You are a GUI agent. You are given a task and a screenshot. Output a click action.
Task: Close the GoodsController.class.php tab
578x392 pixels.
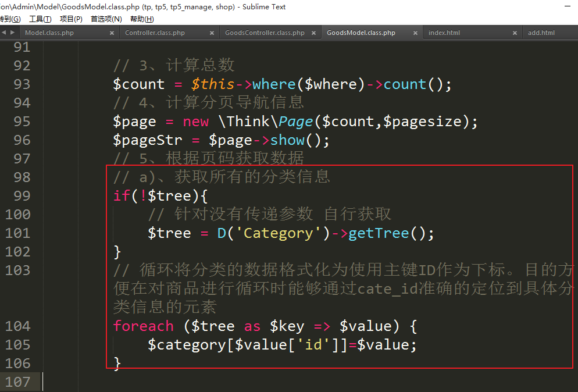pos(313,33)
